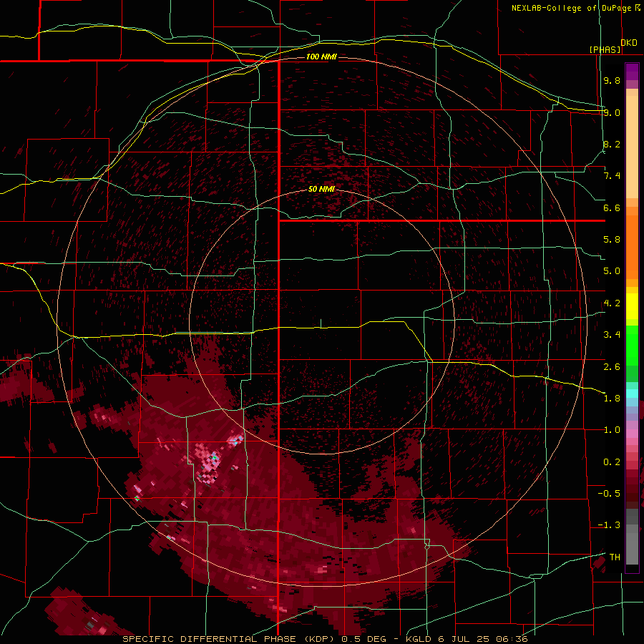The image size is (644, 644).
Task: Click the DKD product label
Action: click(x=629, y=43)
